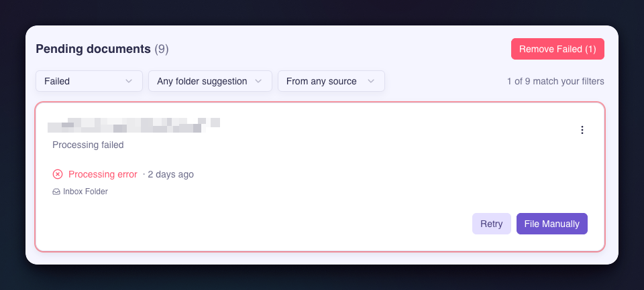
Task: Open the From any source dropdown
Action: (331, 81)
